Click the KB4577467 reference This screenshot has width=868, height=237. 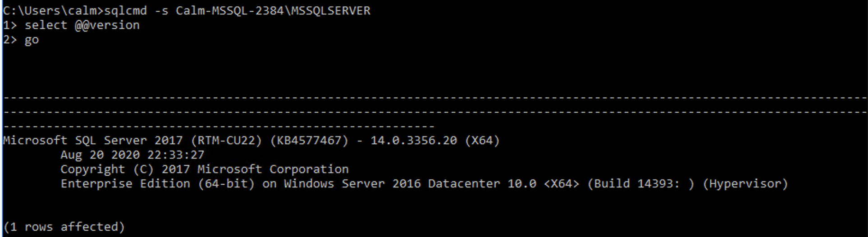[x=309, y=141]
